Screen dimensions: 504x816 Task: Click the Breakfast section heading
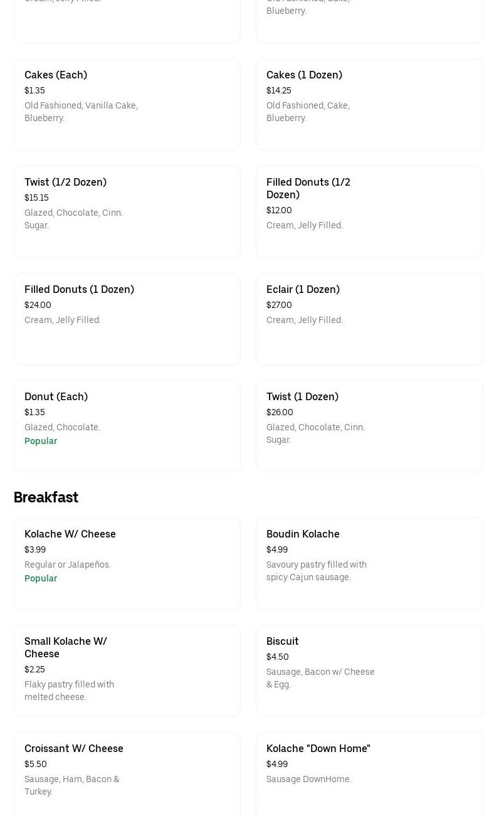(46, 497)
